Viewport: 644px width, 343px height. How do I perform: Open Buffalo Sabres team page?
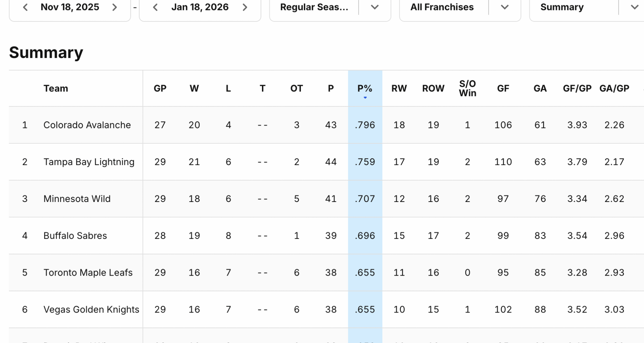(x=75, y=235)
